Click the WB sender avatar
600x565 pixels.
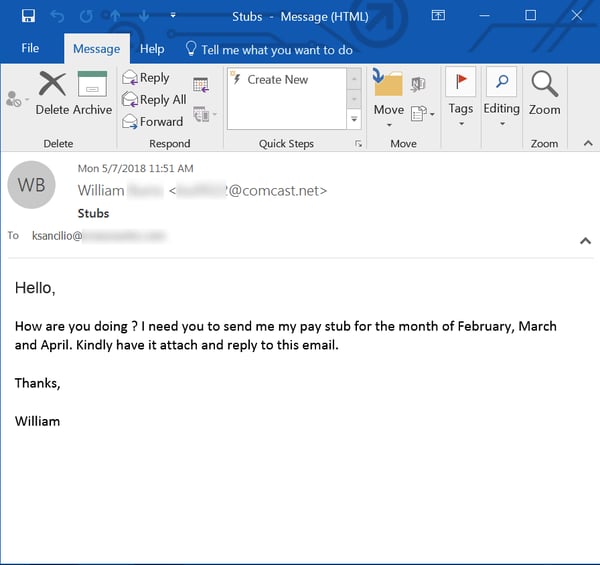(31, 185)
